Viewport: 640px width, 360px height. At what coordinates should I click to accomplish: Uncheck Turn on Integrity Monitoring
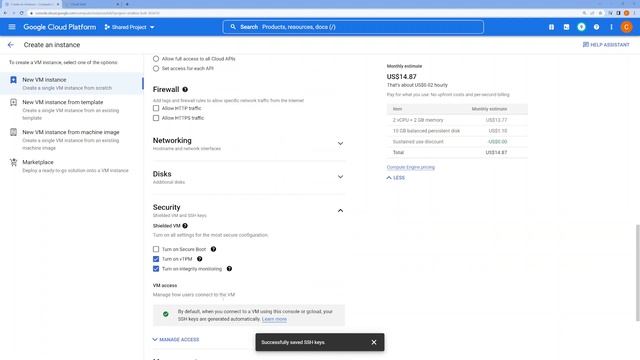tap(156, 269)
